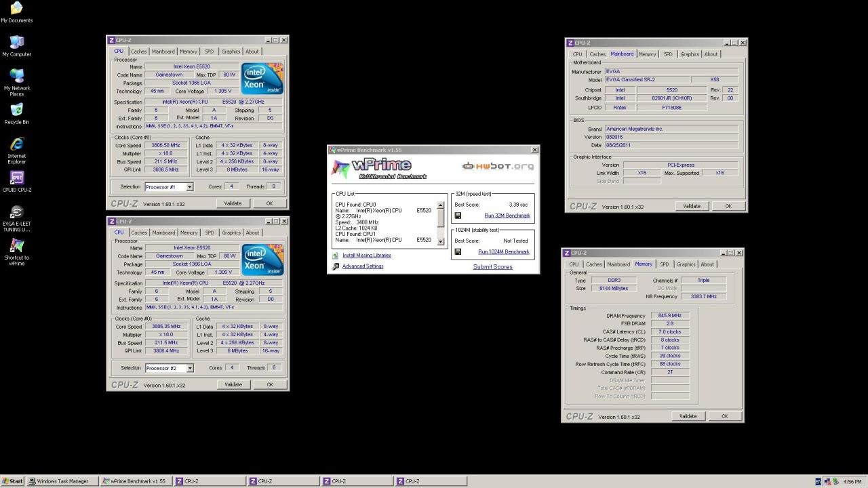
Task: Click the HWBOT.org logo in wPrime
Action: point(498,166)
